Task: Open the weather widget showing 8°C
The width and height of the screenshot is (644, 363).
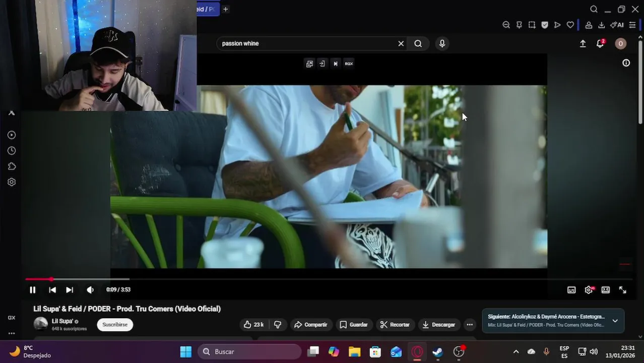Action: [30, 351]
